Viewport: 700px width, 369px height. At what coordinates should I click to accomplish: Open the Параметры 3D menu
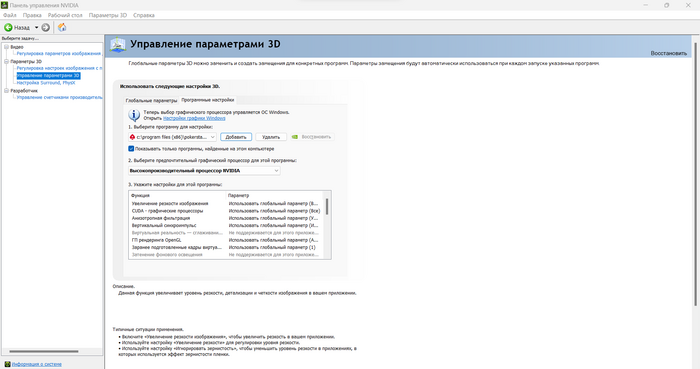(x=108, y=15)
